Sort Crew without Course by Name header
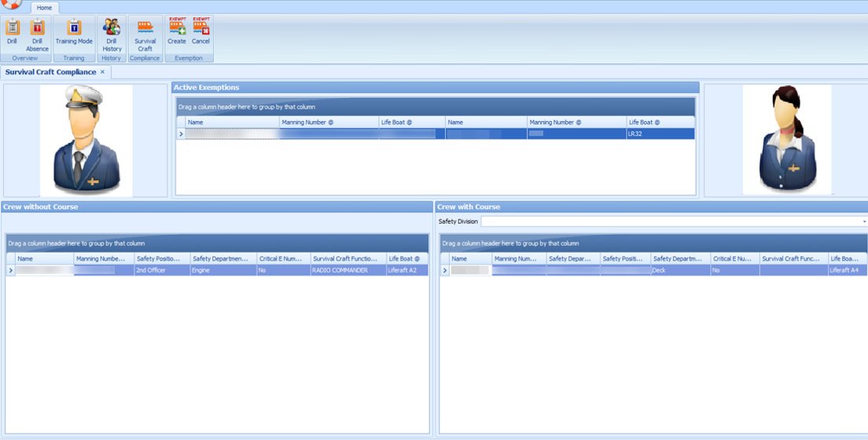868x440 pixels. (44, 259)
